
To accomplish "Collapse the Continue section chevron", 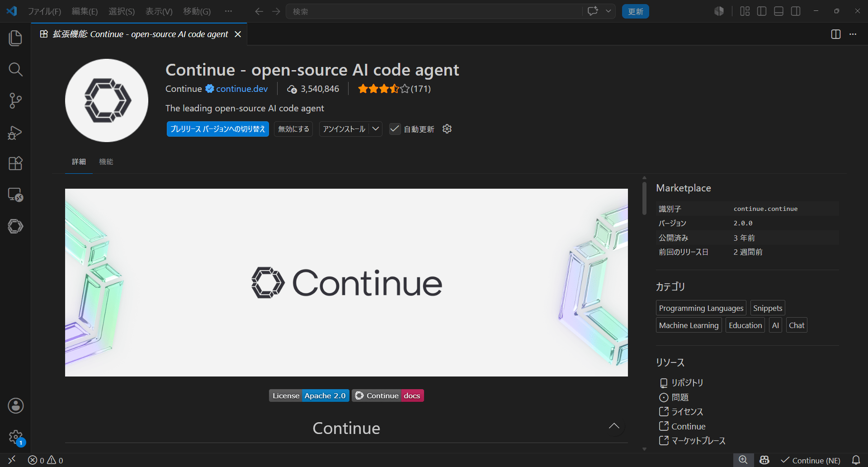I will click(614, 426).
